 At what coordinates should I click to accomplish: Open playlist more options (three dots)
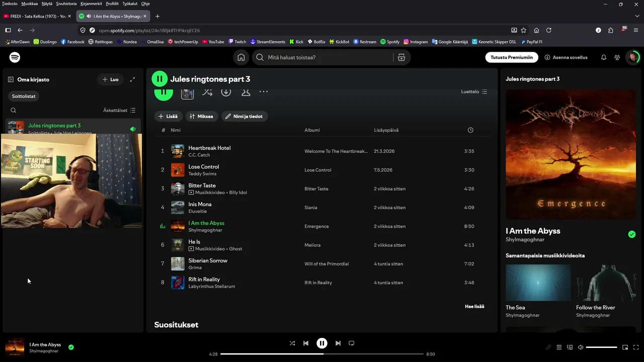pos(264,92)
